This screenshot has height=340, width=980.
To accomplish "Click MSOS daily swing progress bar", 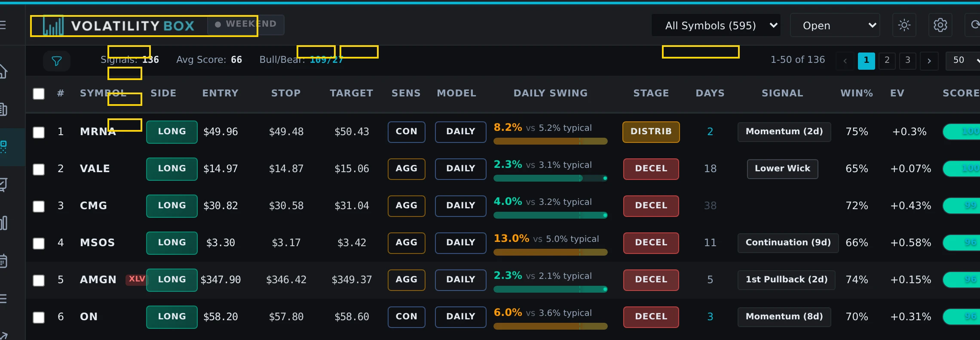I will click(550, 252).
